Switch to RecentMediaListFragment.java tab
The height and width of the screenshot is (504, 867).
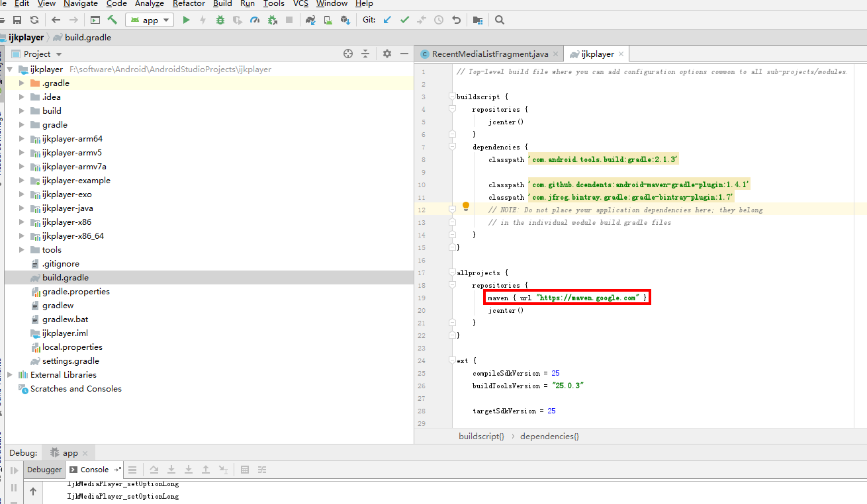click(x=490, y=54)
